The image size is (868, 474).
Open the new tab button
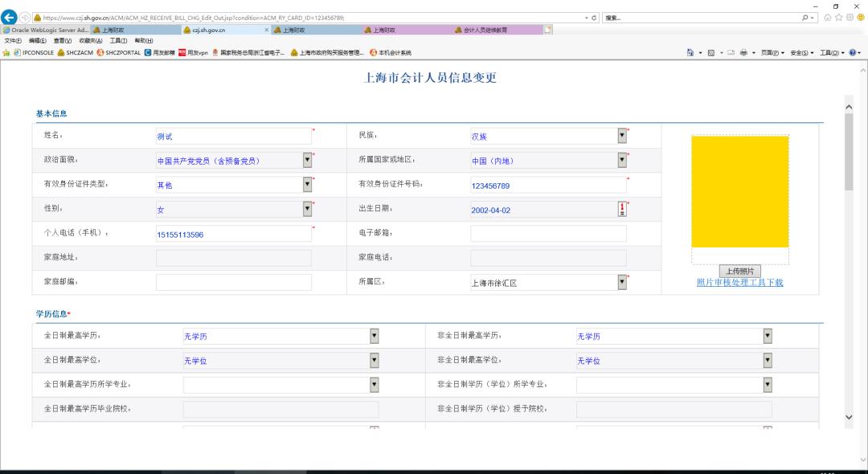click(x=548, y=31)
